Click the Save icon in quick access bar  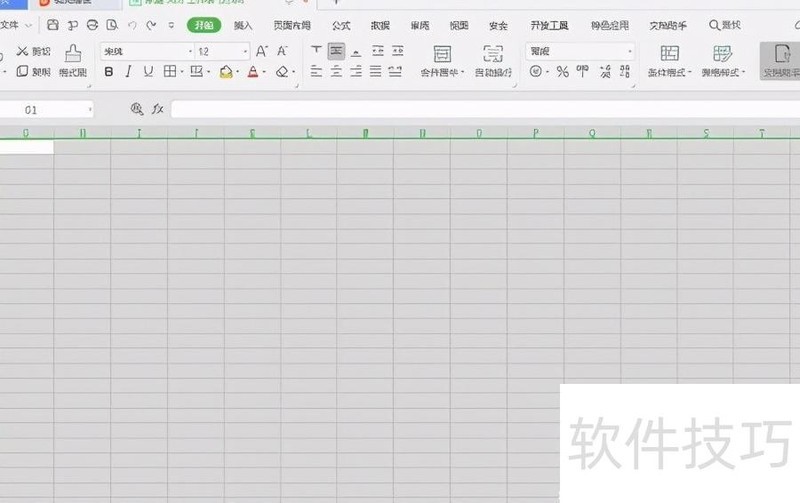(53, 25)
